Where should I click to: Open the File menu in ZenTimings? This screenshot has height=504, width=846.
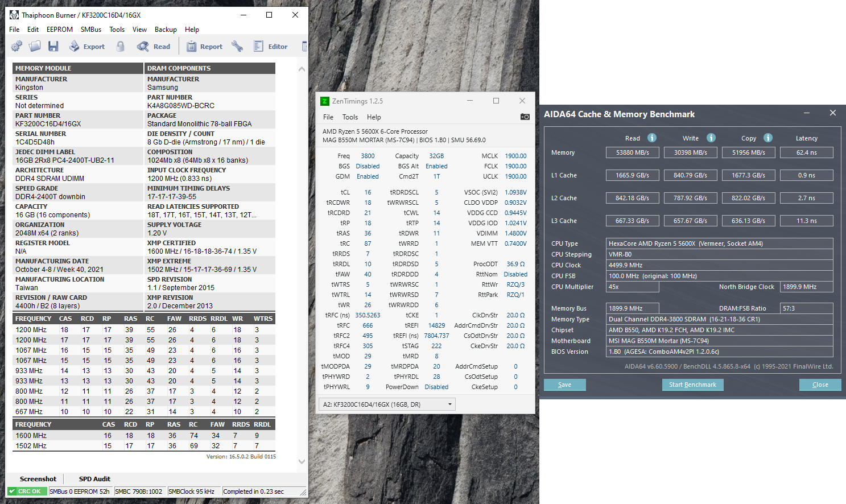point(328,117)
